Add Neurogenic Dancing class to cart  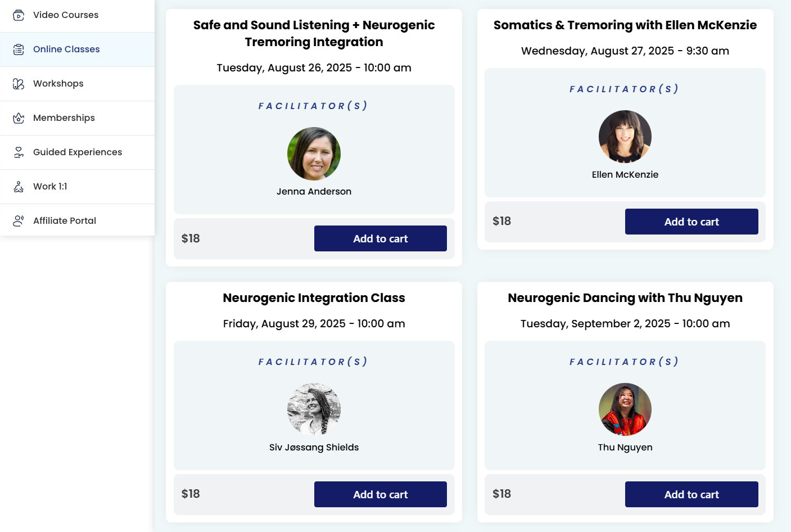click(691, 494)
